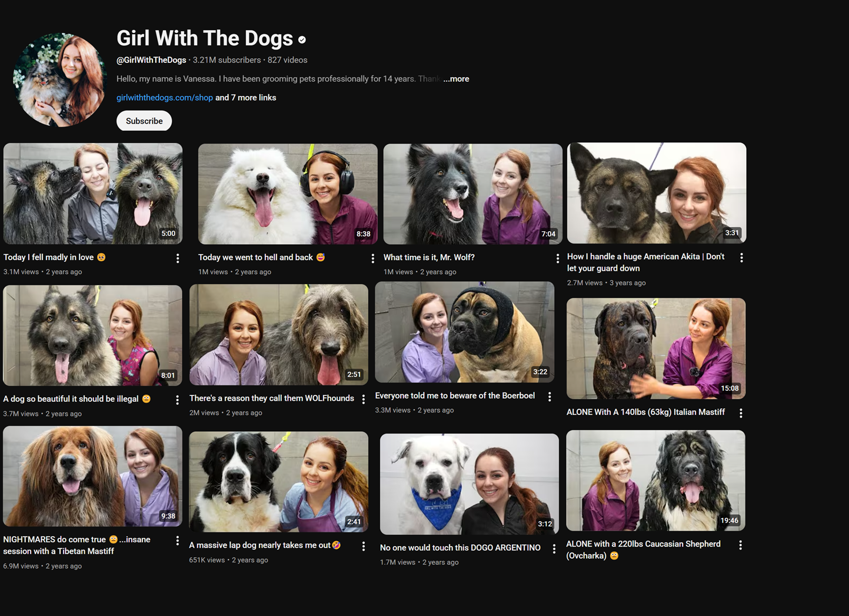Play the 2:41 massive lap dog thumbnail
This screenshot has width=849, height=616.
tap(278, 482)
